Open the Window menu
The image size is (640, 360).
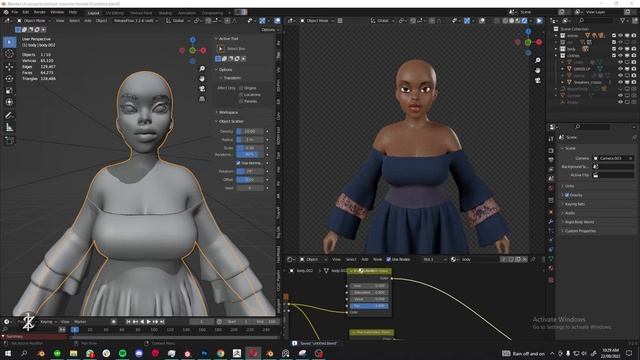tap(57, 12)
